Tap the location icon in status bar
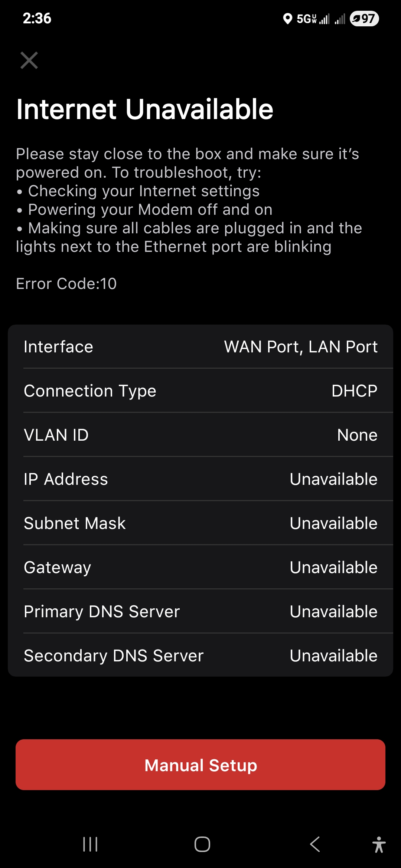The height and width of the screenshot is (868, 401). tap(287, 19)
